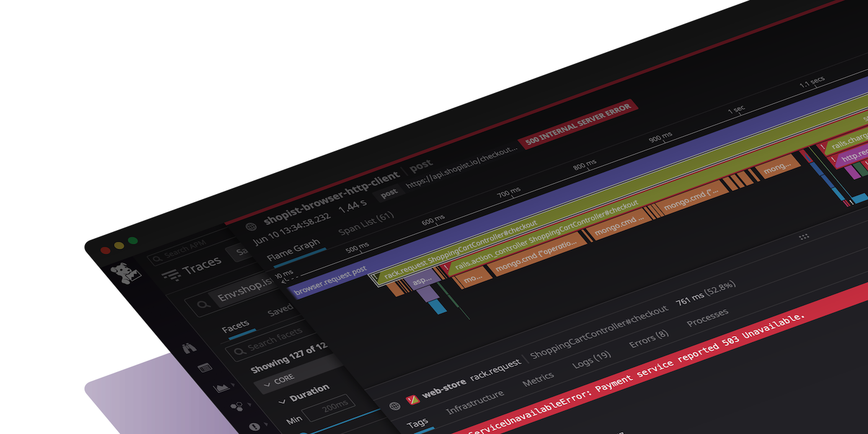Click the globe icon beside the trace timestamp
Viewport: 868px width, 434px height.
click(x=250, y=226)
